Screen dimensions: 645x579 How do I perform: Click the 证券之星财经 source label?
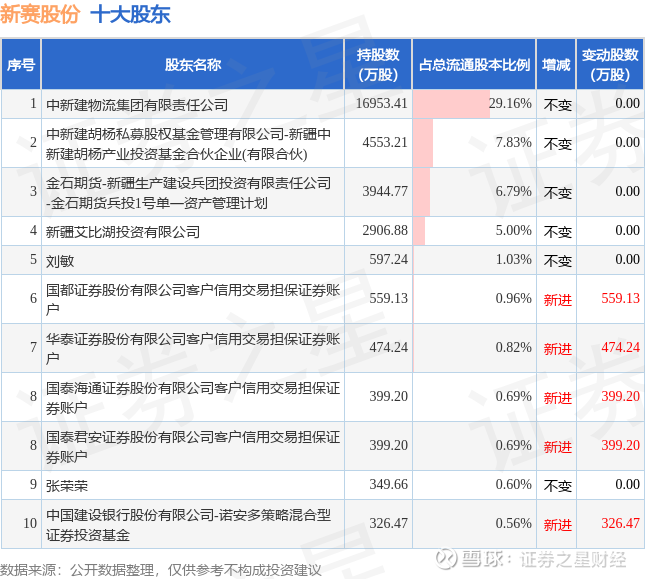point(573,560)
